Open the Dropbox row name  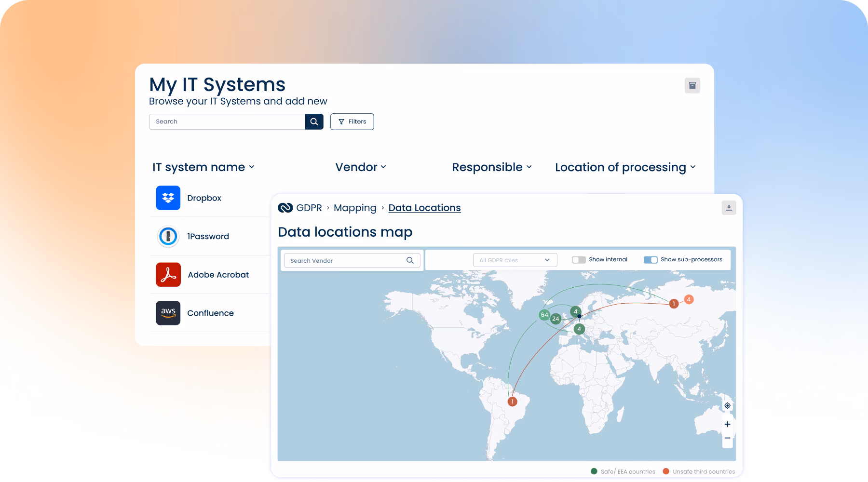[204, 198]
